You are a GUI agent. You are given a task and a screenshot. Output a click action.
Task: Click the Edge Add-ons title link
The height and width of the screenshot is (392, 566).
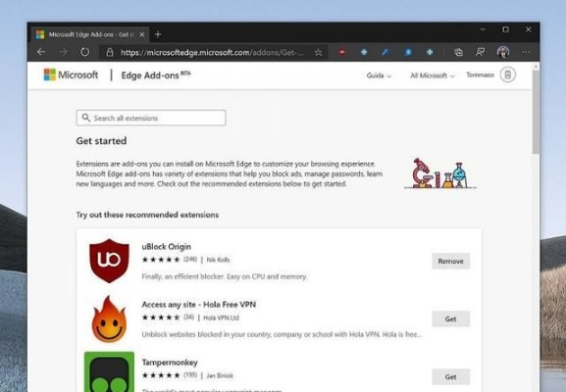click(156, 75)
